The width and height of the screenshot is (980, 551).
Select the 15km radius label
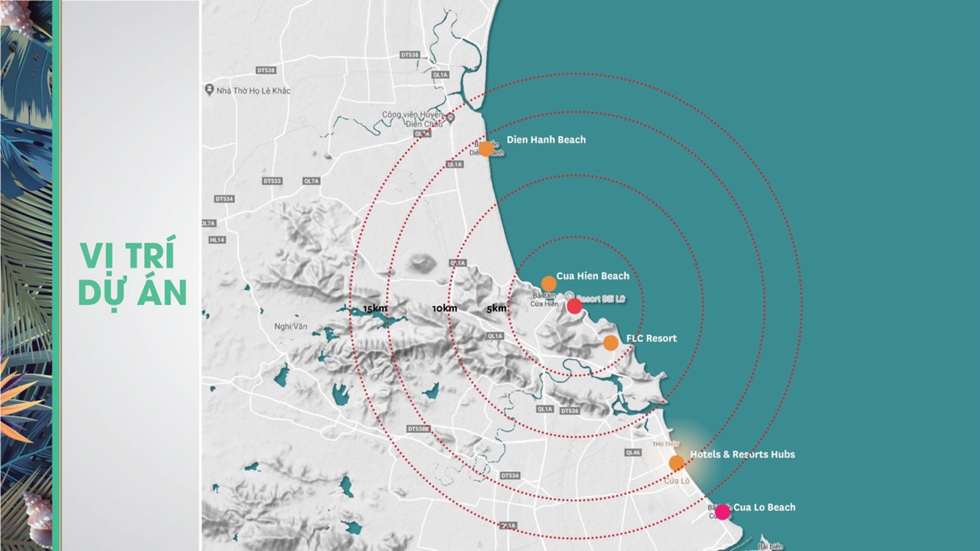374,308
